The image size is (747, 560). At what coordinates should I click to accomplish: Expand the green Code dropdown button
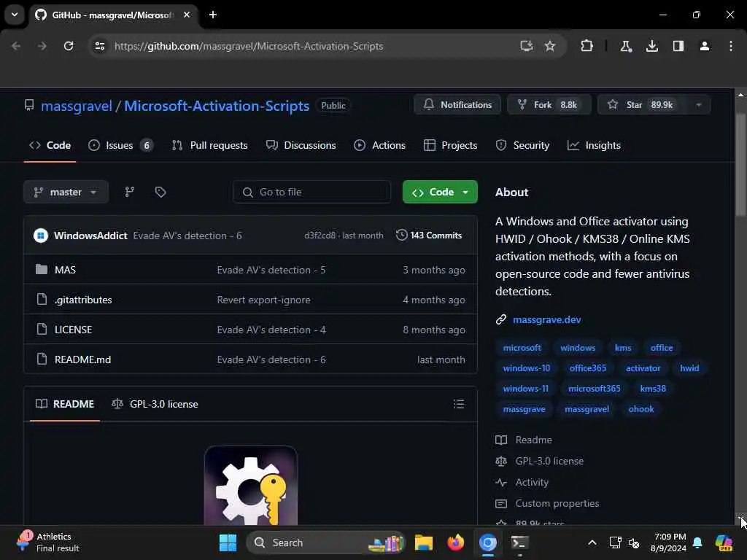440,192
